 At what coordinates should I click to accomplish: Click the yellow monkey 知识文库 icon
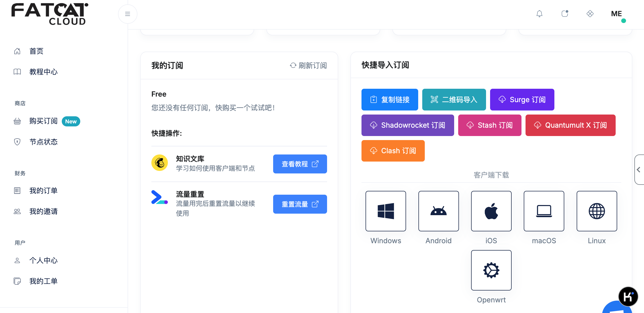click(159, 163)
